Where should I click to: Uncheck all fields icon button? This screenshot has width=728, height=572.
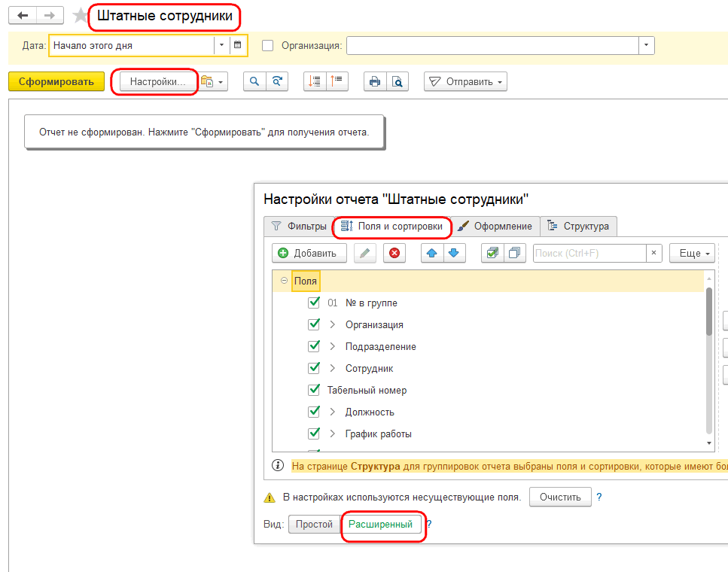[514, 253]
